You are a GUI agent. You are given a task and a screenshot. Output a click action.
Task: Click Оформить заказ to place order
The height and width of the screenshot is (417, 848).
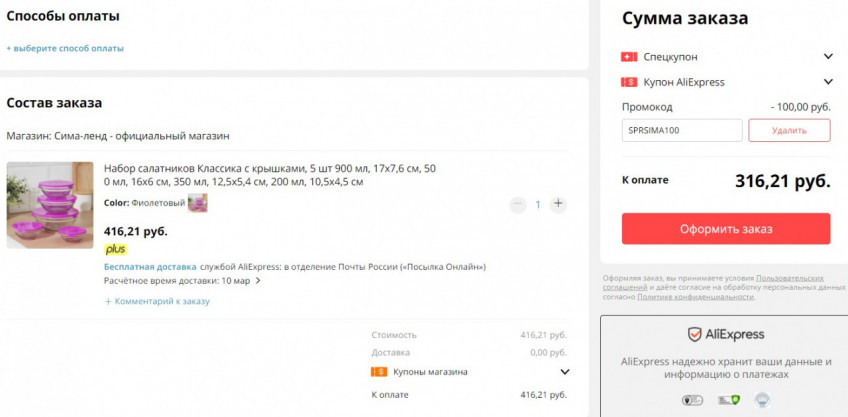(726, 229)
